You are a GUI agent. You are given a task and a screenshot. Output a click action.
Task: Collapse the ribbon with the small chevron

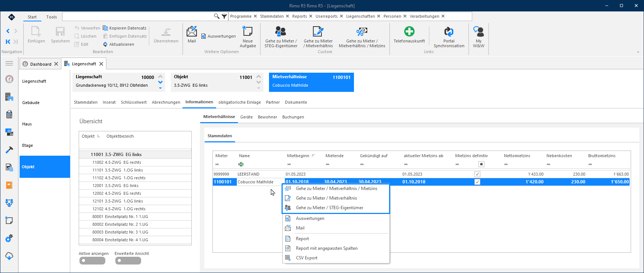pos(638,52)
